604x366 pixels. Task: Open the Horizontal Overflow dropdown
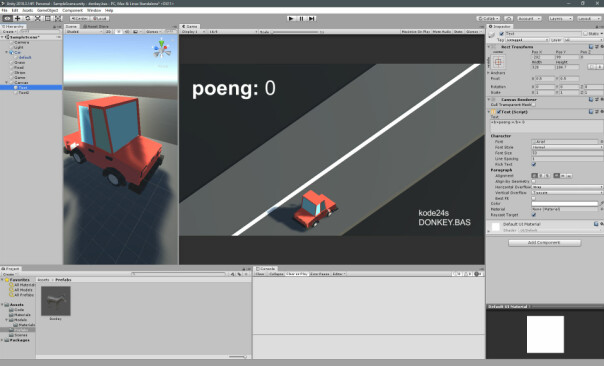coord(567,187)
